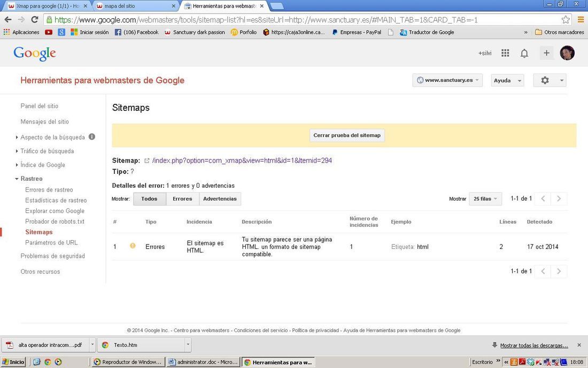Screen dimensions: 588x368
Task: Click Mostrar todas las descargas
Action: coord(534,346)
